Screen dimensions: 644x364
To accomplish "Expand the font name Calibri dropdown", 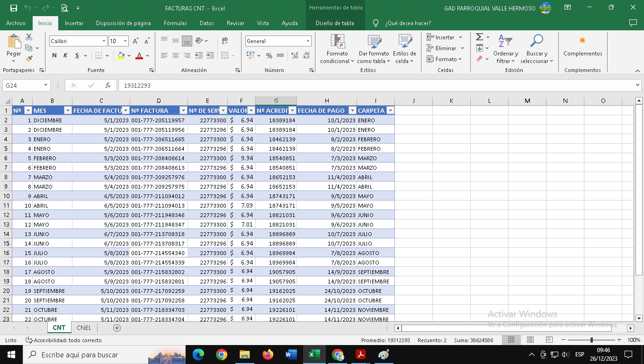I will tap(104, 41).
